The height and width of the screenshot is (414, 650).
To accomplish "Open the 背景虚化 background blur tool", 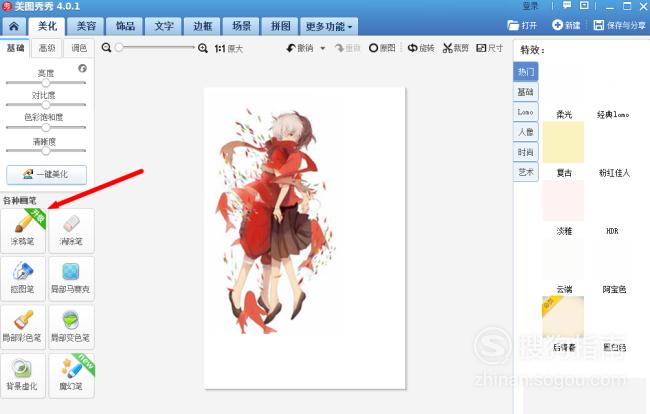I will [23, 375].
